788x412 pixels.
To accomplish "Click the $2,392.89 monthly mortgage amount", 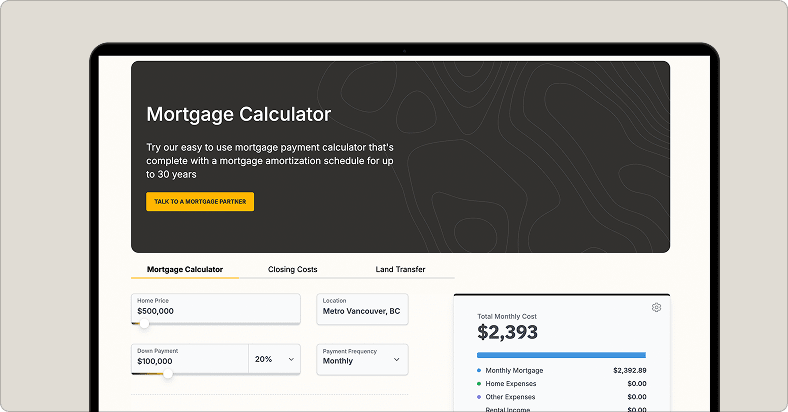I will pyautogui.click(x=630, y=370).
